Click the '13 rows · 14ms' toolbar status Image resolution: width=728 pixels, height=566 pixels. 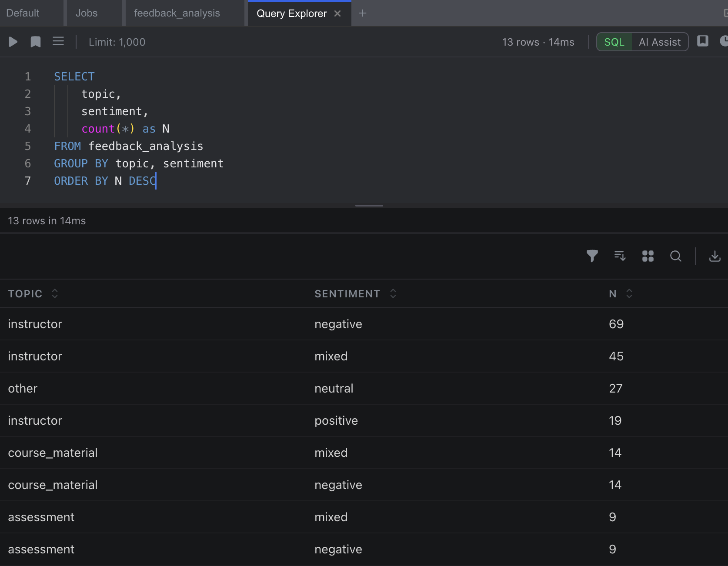coord(538,42)
